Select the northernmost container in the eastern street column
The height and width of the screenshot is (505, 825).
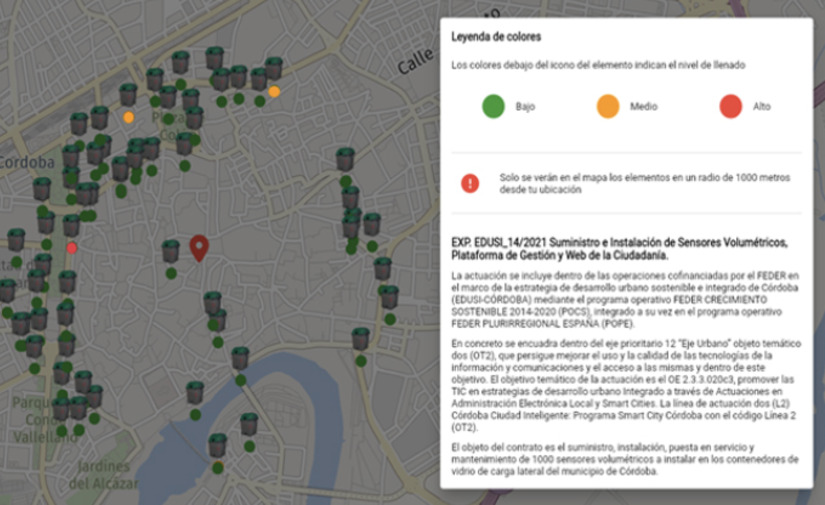point(345,159)
